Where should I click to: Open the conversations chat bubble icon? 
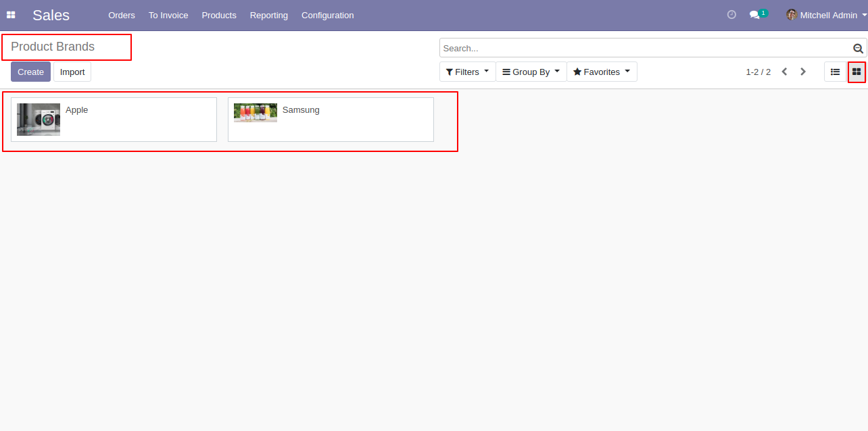click(755, 15)
